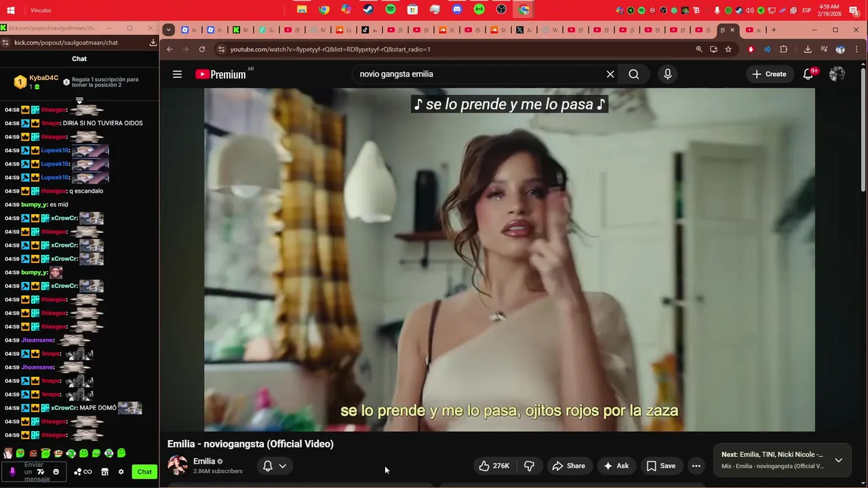Screen dimensions: 868x488
Task: Like the video with thumbs up
Action: click(494, 466)
